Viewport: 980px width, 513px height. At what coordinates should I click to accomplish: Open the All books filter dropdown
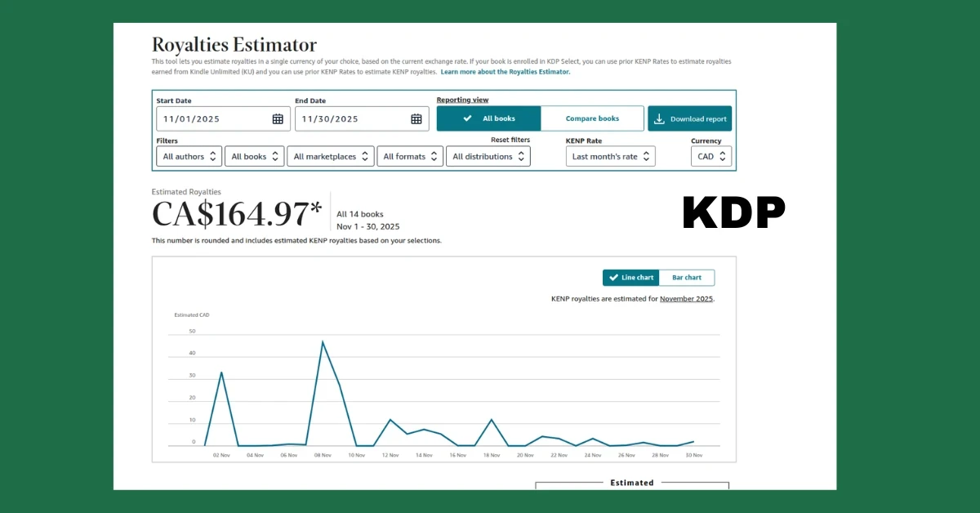(x=254, y=157)
